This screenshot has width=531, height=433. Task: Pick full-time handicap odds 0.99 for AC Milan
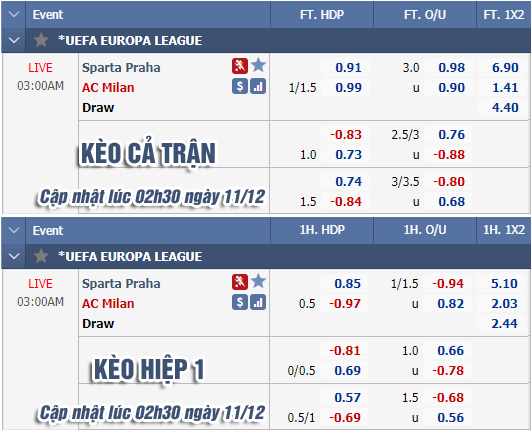click(x=348, y=87)
